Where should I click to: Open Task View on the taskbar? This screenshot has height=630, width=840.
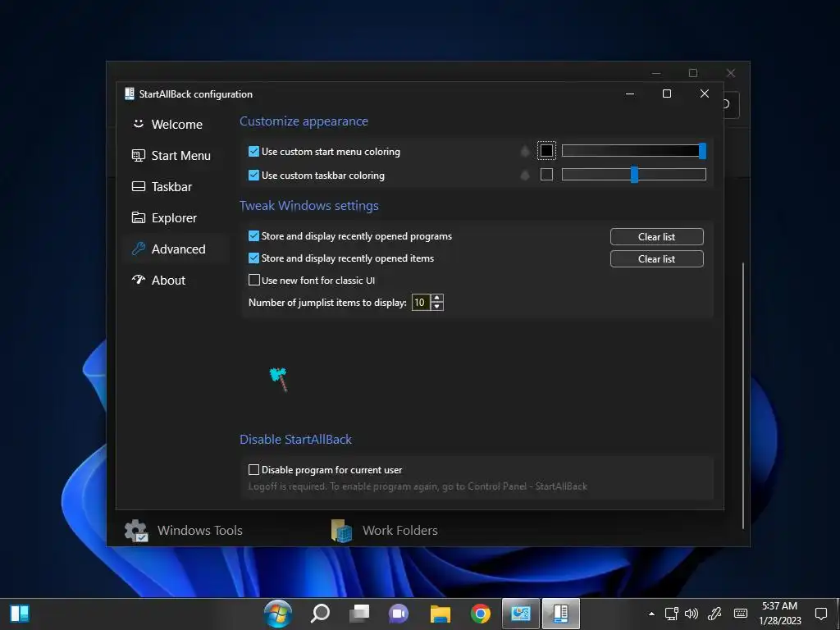pos(359,614)
